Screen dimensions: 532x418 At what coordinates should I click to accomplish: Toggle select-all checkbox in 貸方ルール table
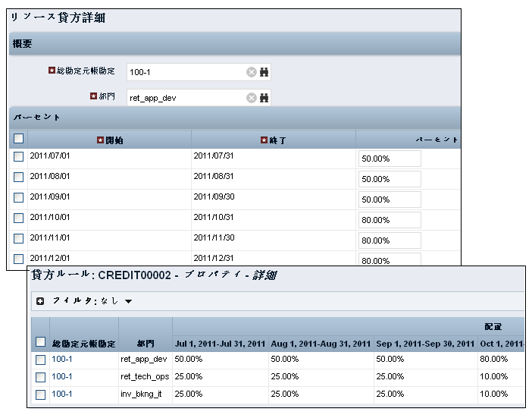(x=40, y=341)
